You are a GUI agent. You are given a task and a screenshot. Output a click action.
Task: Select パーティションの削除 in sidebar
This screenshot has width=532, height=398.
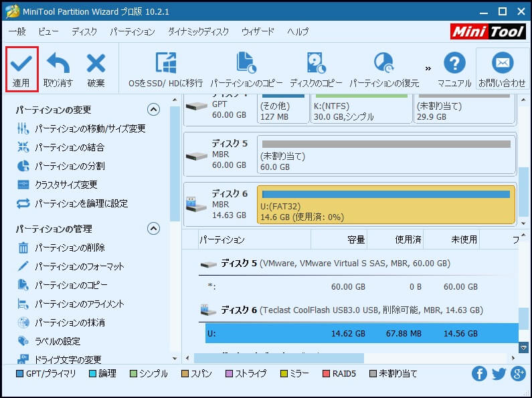coord(61,247)
